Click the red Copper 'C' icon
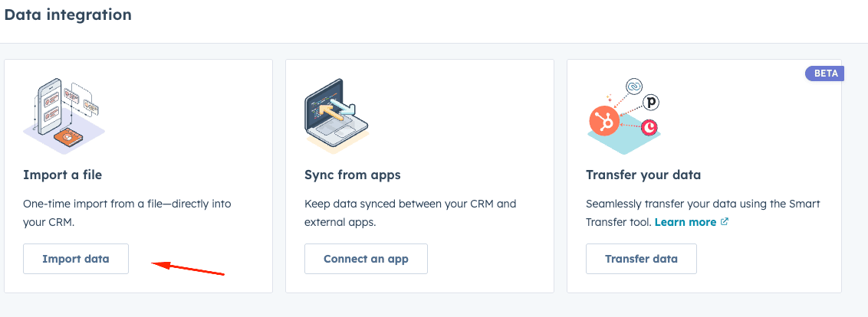 pyautogui.click(x=649, y=127)
